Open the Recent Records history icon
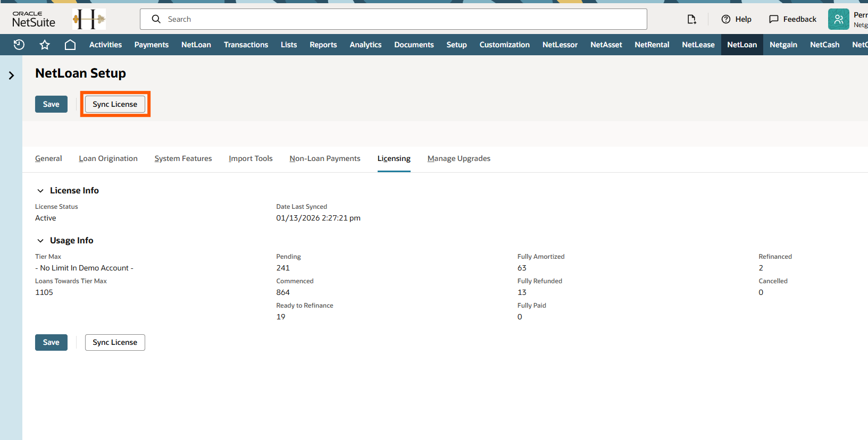This screenshot has width=868, height=440. pos(19,45)
